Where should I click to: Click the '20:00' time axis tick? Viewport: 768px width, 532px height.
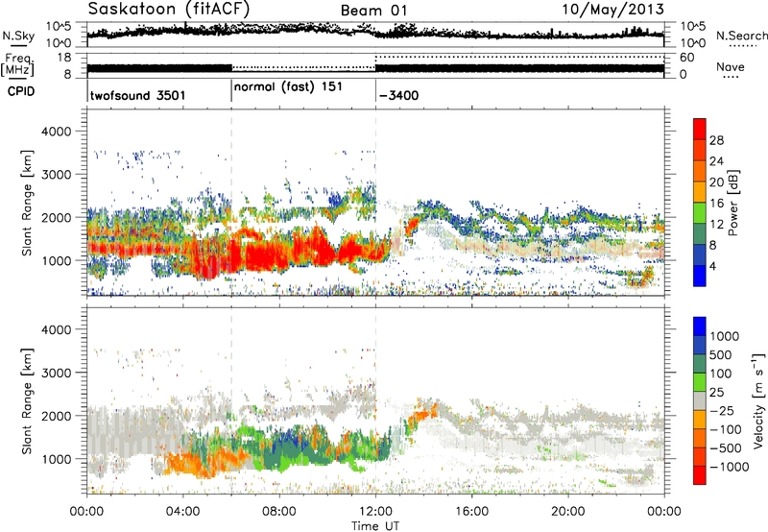pyautogui.click(x=567, y=512)
